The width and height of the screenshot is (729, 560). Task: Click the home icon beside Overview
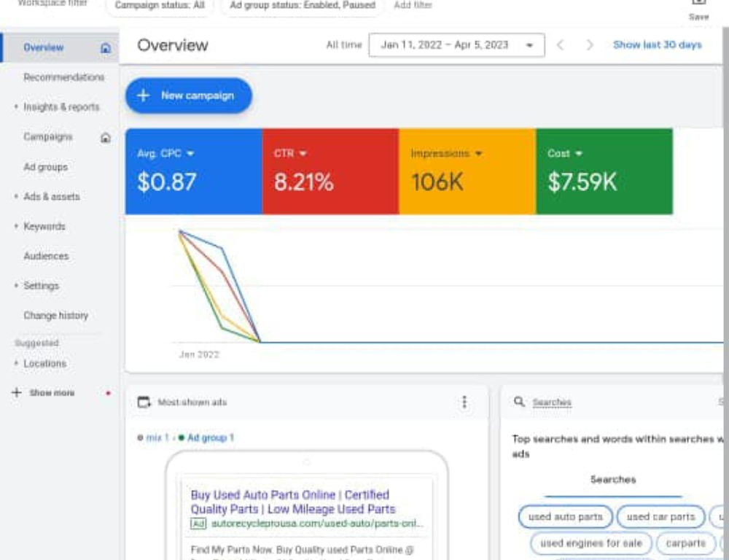click(106, 48)
